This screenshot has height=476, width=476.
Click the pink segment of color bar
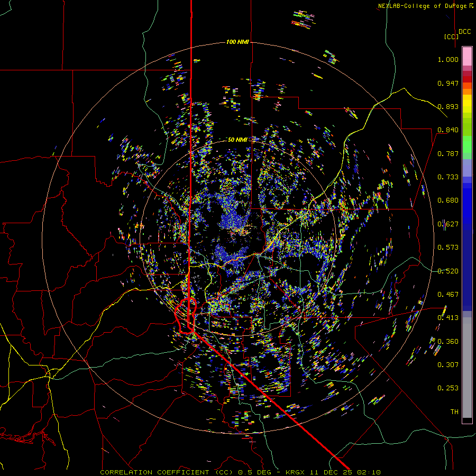pyautogui.click(x=467, y=56)
